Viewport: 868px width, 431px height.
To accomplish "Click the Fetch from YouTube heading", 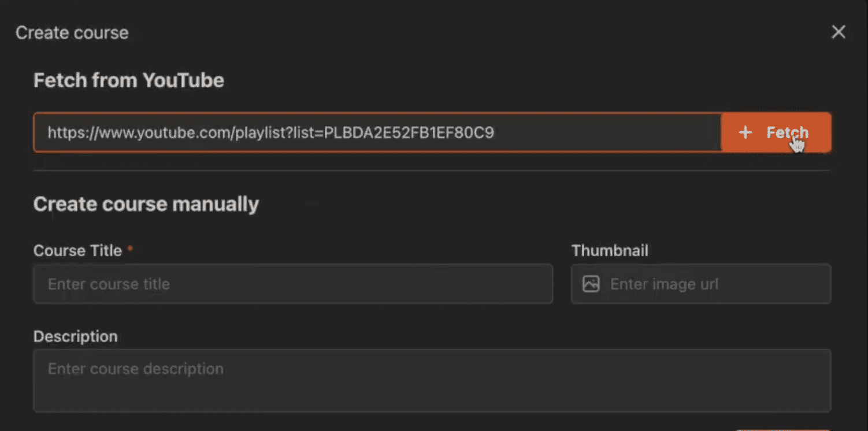I will click(129, 80).
